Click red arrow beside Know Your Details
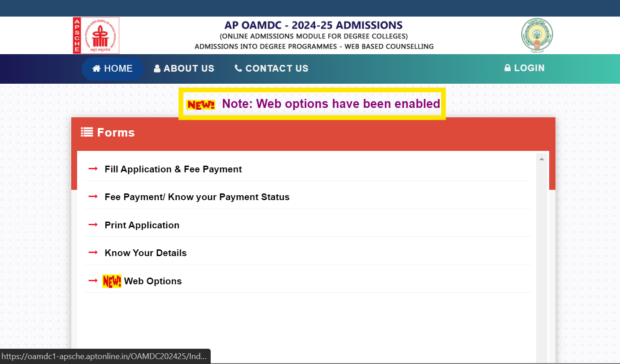Viewport: 620px width, 364px height. (x=93, y=253)
